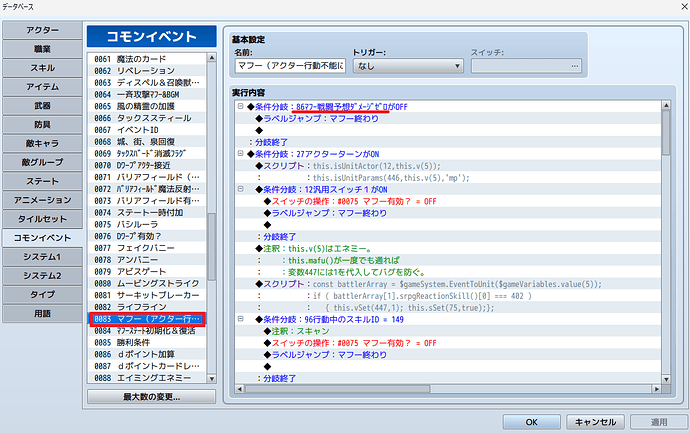Open the 防具 tab
Viewport: 690px width, 433px height.
(42, 125)
